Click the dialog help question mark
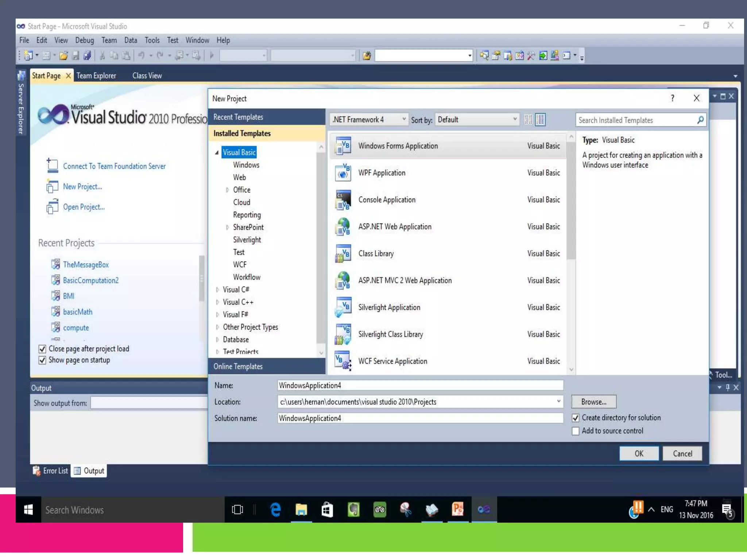747x560 pixels. point(672,98)
